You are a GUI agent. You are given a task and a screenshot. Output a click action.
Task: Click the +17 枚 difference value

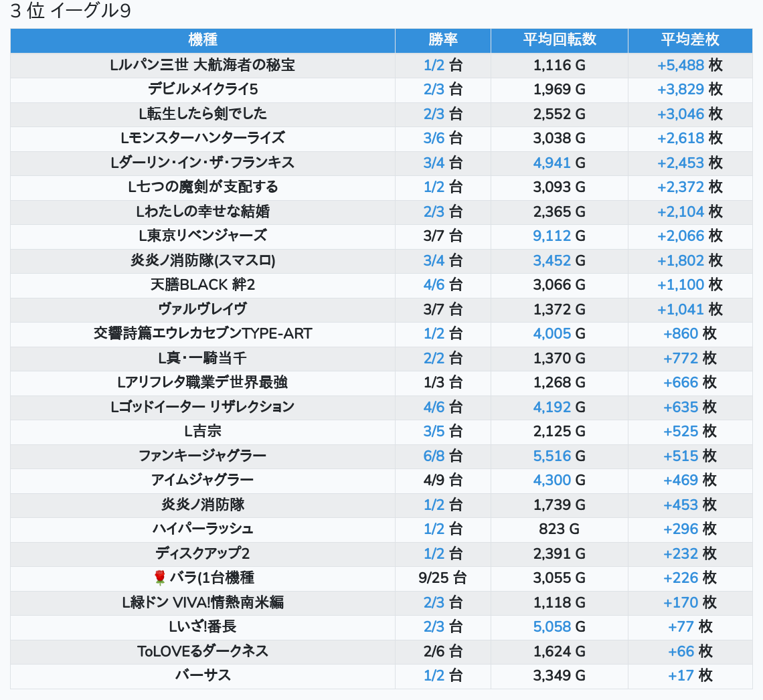pos(690,675)
